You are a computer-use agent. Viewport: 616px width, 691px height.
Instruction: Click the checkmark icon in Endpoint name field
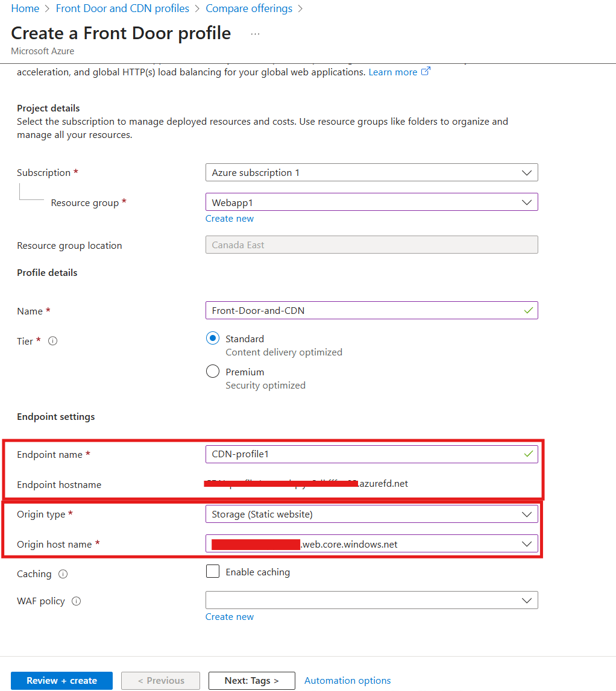[x=529, y=454]
